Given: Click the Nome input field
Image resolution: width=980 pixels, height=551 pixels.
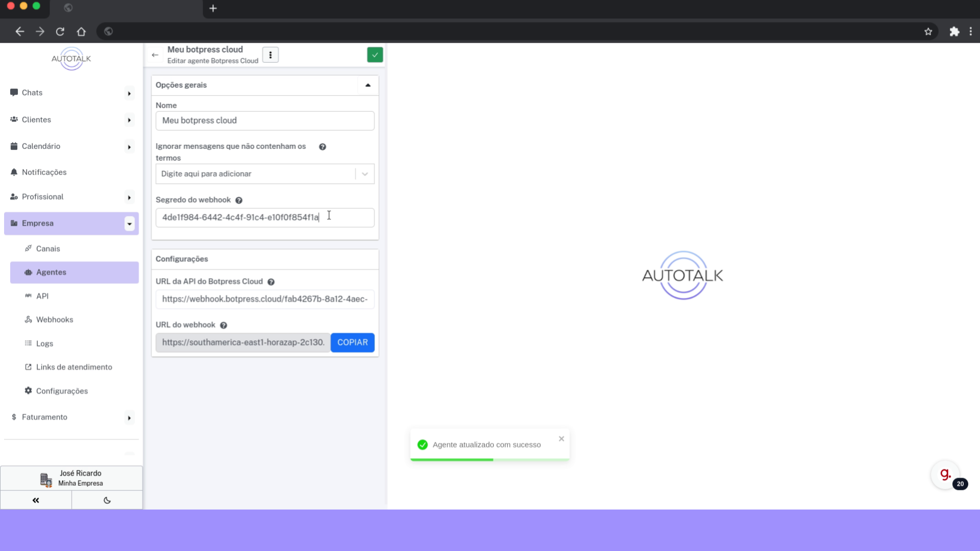Looking at the screenshot, I should pyautogui.click(x=265, y=121).
